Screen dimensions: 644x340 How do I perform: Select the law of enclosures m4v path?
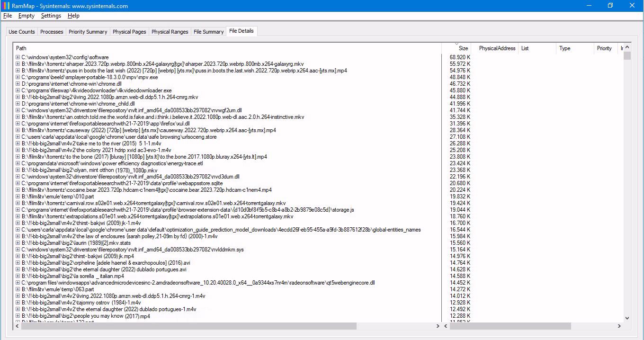pyautogui.click(x=119, y=236)
